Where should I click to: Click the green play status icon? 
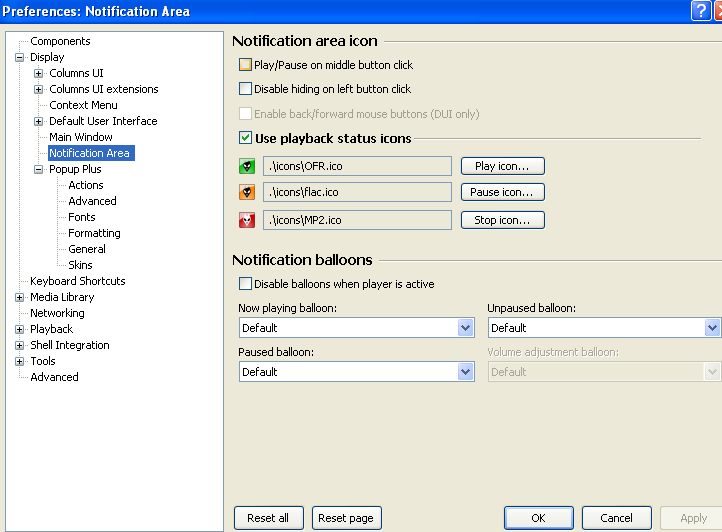[247, 166]
